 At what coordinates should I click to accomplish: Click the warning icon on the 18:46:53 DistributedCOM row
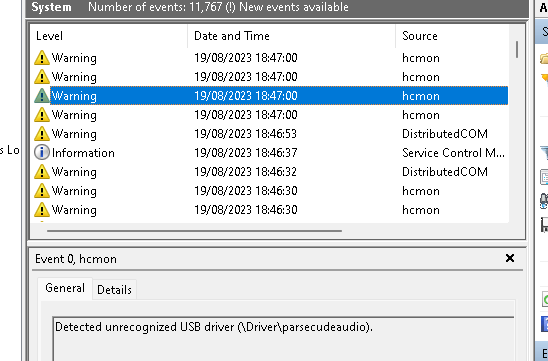(42, 134)
